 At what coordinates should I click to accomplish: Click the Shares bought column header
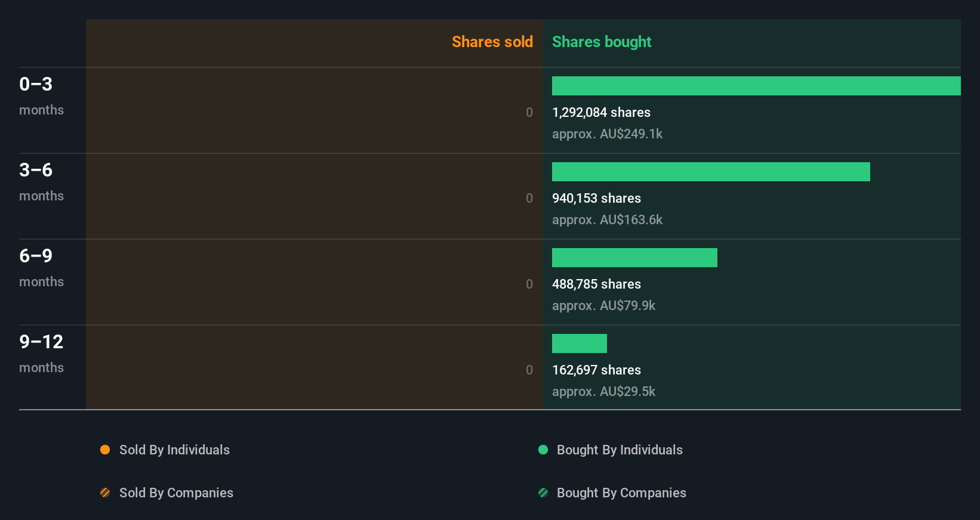point(602,42)
